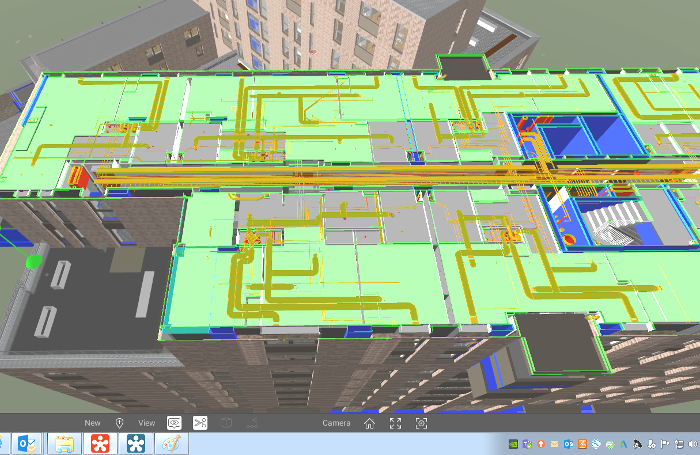The width and height of the screenshot is (700, 455).
Task: Open Outlook from the taskbar
Action: click(x=27, y=444)
